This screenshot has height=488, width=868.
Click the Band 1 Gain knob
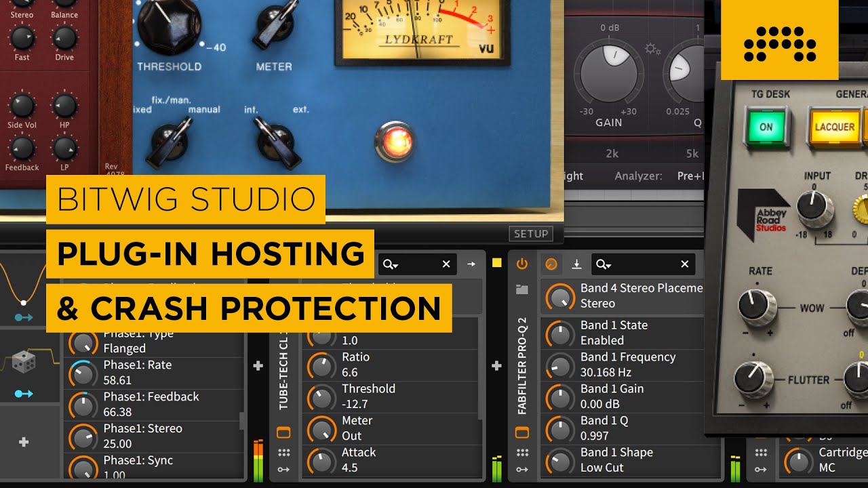[x=560, y=397]
